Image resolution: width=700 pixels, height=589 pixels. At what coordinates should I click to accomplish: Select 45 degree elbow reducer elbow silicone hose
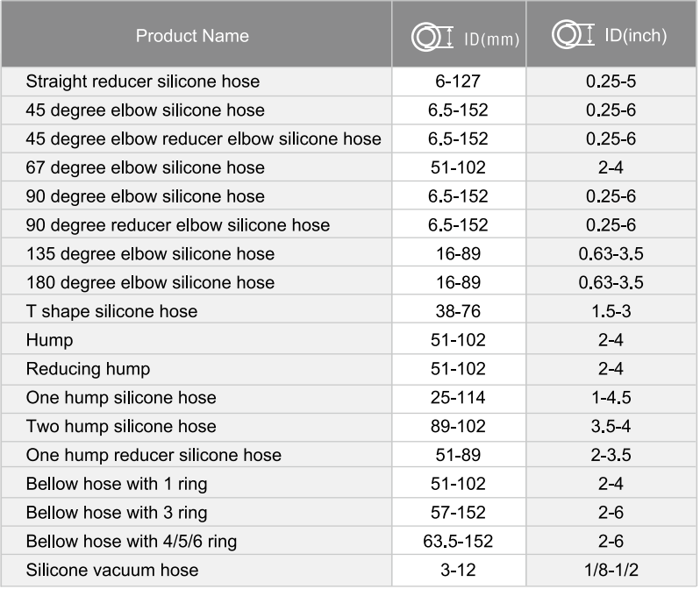pos(204,138)
